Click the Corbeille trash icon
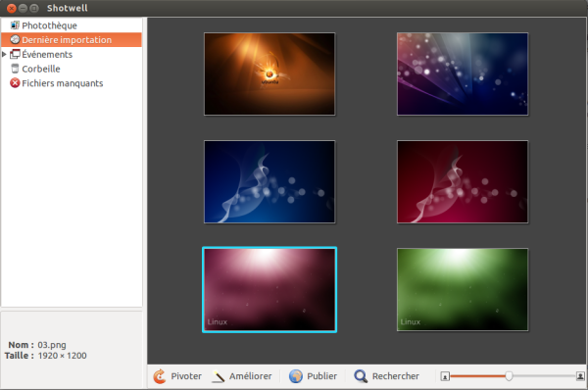 (15, 69)
